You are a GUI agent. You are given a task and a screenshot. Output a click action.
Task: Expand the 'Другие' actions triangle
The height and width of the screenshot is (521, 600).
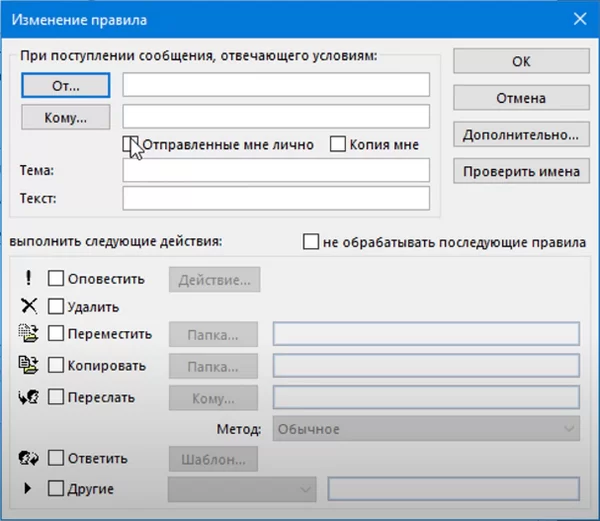click(28, 489)
